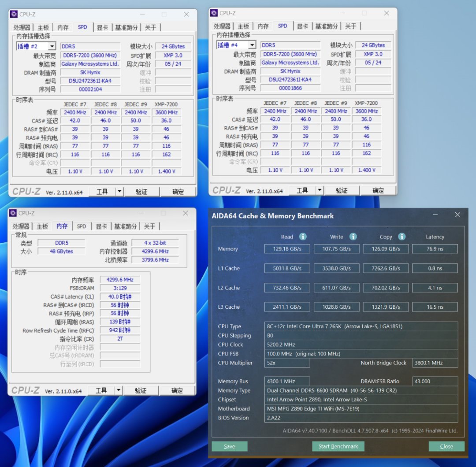Click CPU-Z app icon in memory window
476x467 pixels.
pos(13,213)
